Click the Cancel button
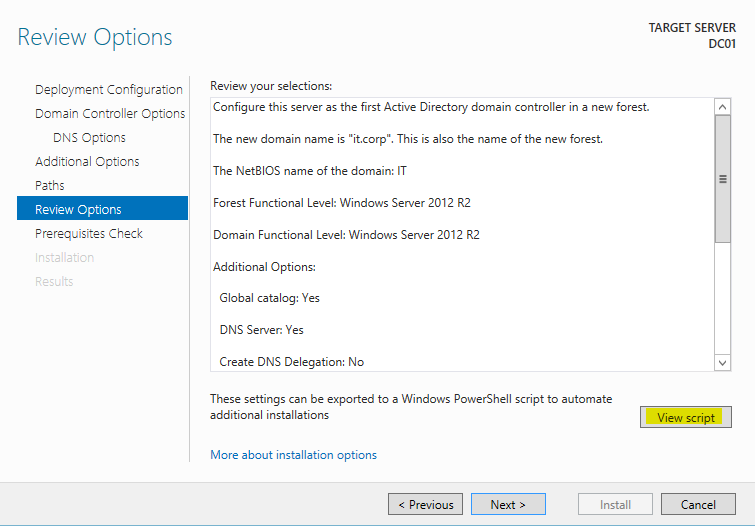This screenshot has height=526, width=755. [x=698, y=504]
